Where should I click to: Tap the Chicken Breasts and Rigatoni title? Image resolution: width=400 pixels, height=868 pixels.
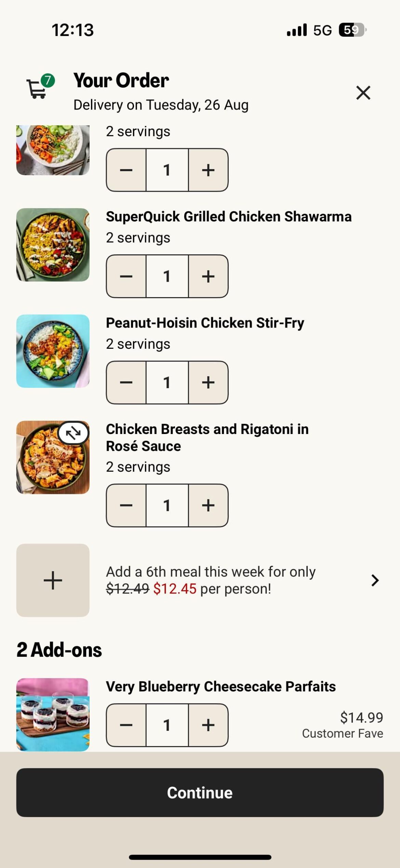click(x=207, y=437)
